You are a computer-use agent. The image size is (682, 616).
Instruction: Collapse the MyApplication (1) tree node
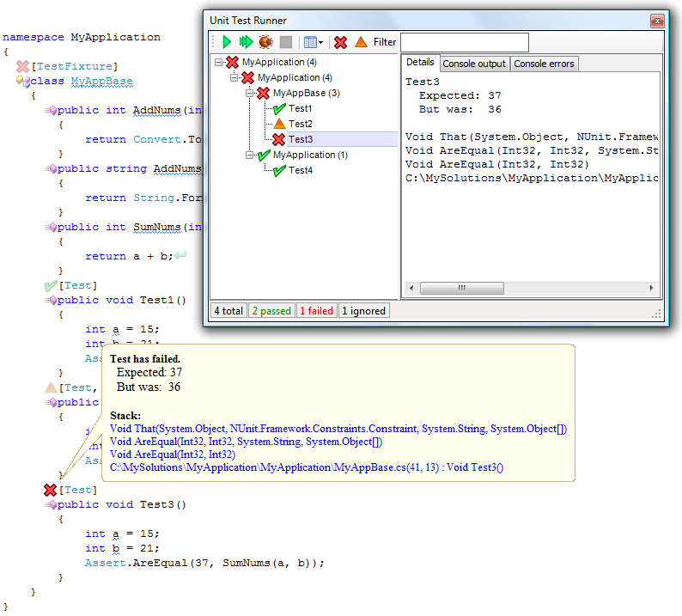[251, 156]
